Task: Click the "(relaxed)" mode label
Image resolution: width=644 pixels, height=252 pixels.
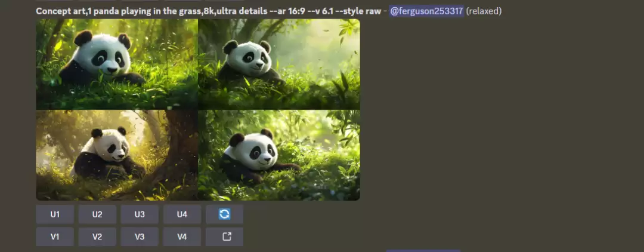Action: (x=484, y=11)
